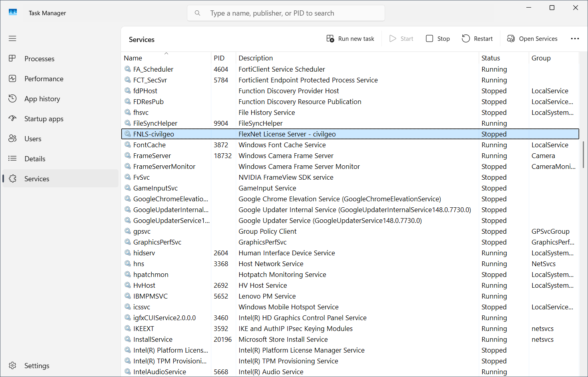Click the search box to type a name

point(286,13)
